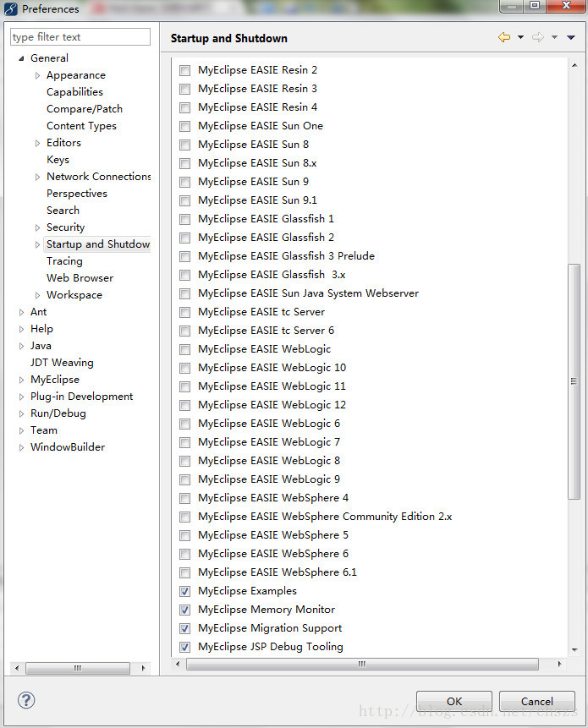Expand the Security tree node

[x=37, y=227]
